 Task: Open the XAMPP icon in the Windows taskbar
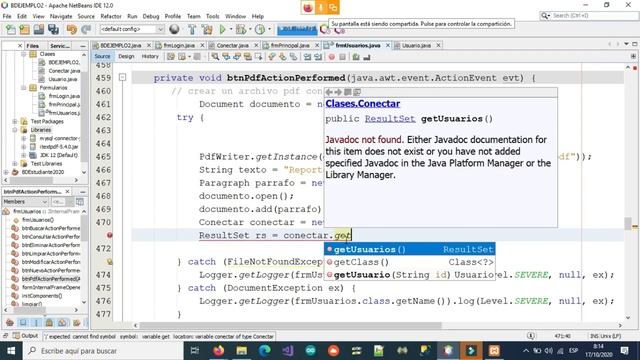(x=494, y=351)
